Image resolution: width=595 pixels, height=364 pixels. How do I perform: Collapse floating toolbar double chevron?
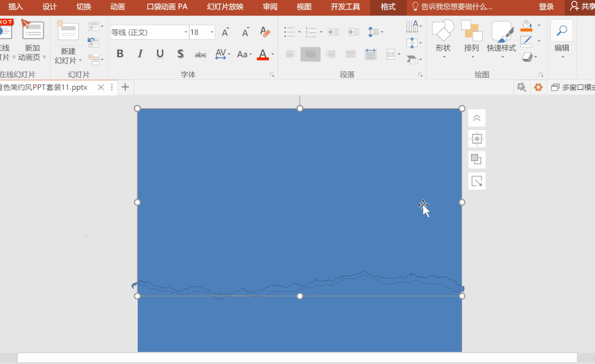pos(477,118)
